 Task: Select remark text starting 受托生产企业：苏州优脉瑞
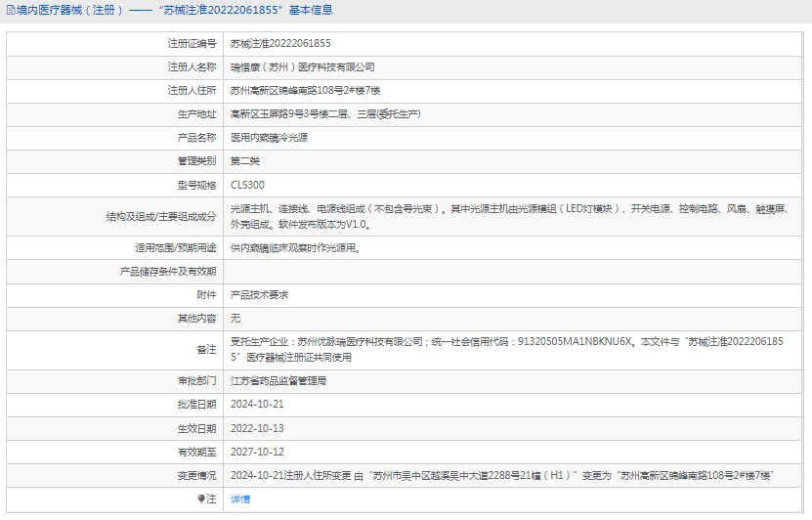point(507,350)
